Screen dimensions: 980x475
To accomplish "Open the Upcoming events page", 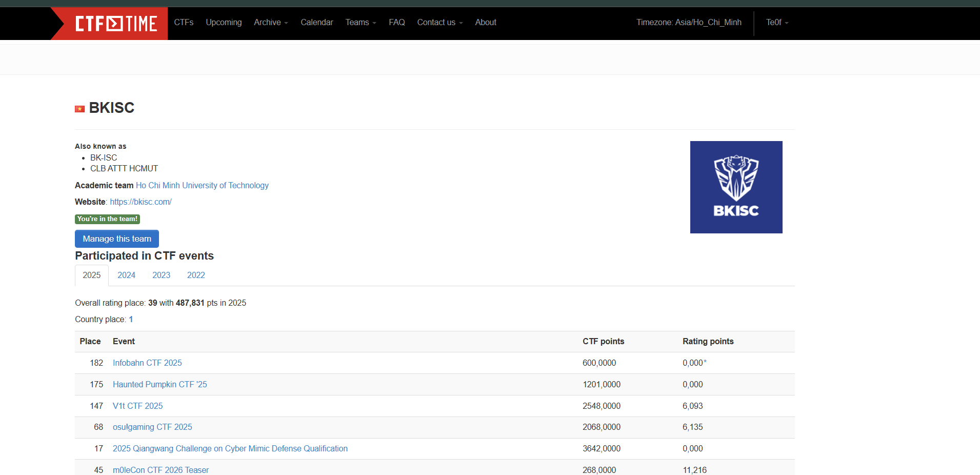I will coord(224,23).
